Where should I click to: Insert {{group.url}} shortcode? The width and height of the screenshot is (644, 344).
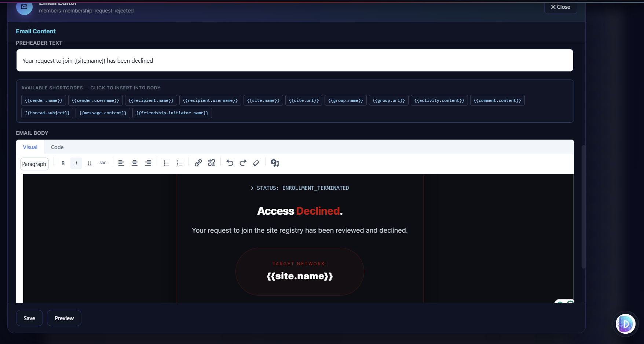(389, 100)
